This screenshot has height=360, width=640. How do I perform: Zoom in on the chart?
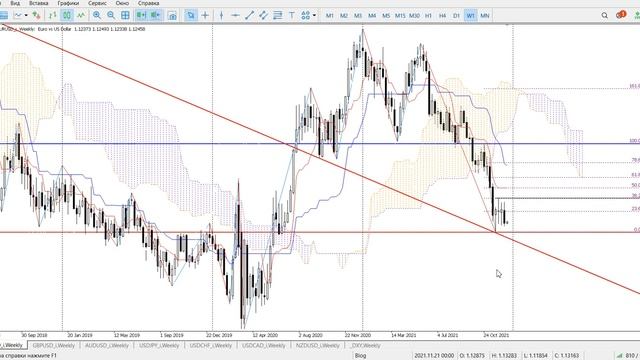pyautogui.click(x=97, y=16)
